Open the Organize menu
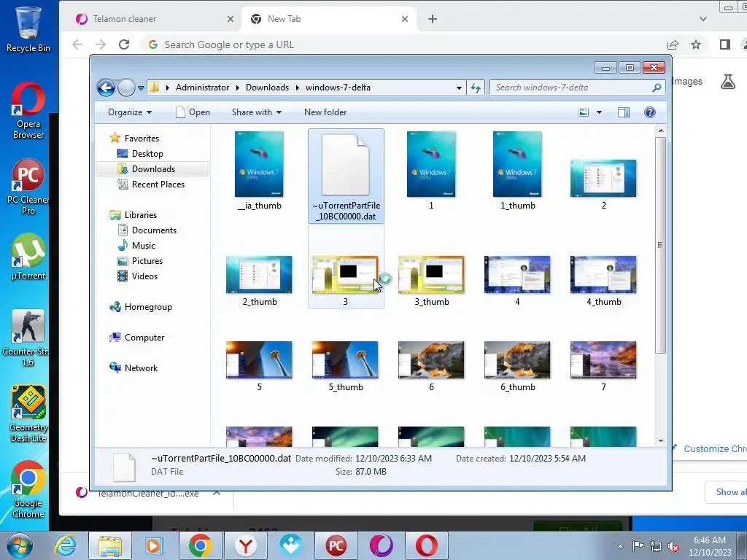The image size is (747, 560). pyautogui.click(x=130, y=112)
